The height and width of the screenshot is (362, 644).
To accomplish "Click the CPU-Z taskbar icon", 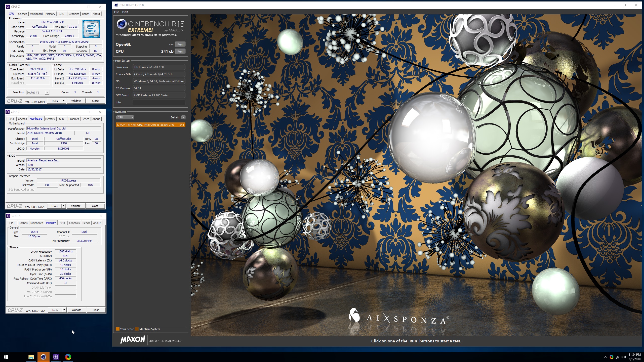I will click(56, 357).
